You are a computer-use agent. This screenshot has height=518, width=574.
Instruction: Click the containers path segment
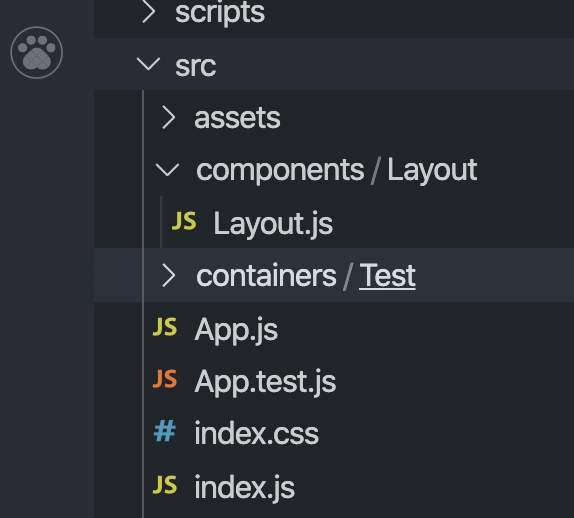click(x=266, y=275)
